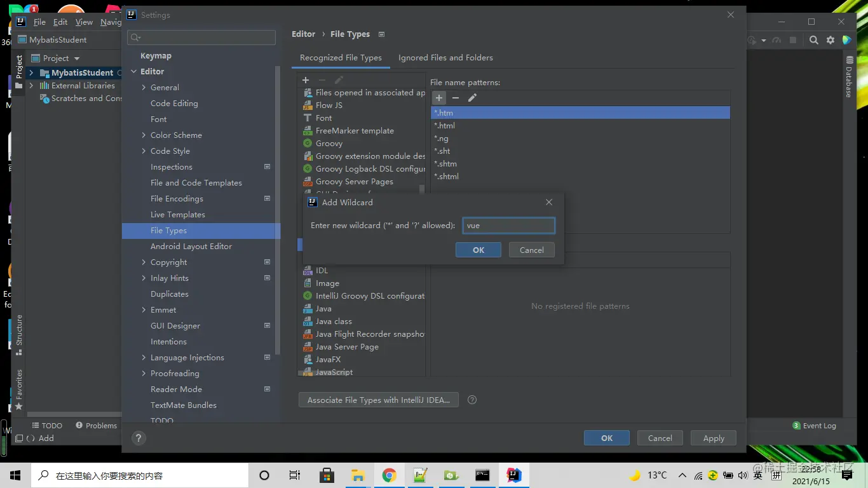Cancel the Add Wildcard dialog
This screenshot has height=488, width=868.
tap(532, 250)
